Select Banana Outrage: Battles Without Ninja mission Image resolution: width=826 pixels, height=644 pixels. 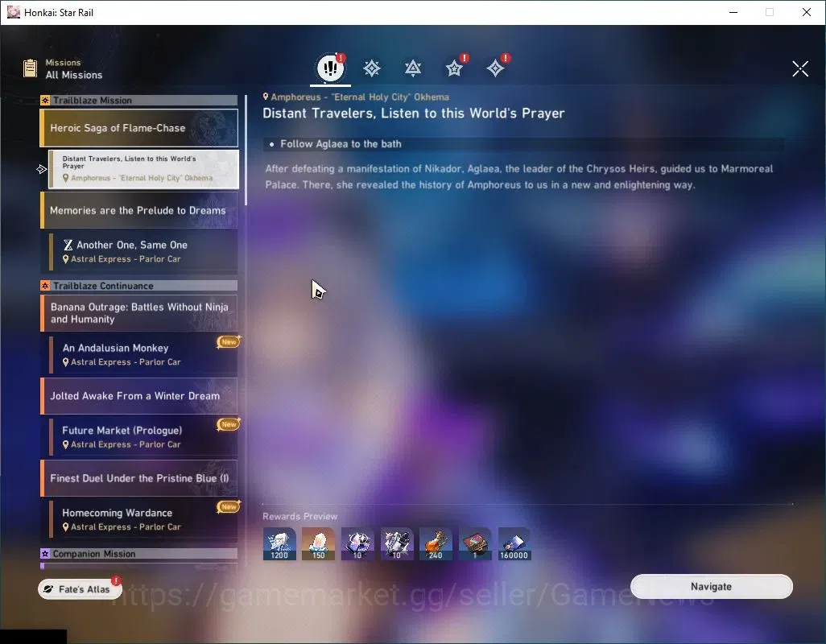(139, 313)
